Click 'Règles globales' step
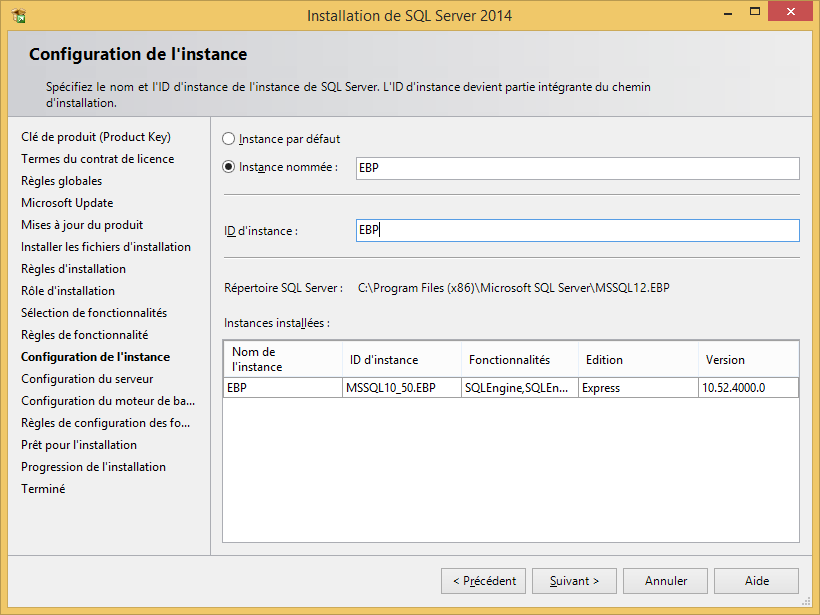 click(x=61, y=181)
